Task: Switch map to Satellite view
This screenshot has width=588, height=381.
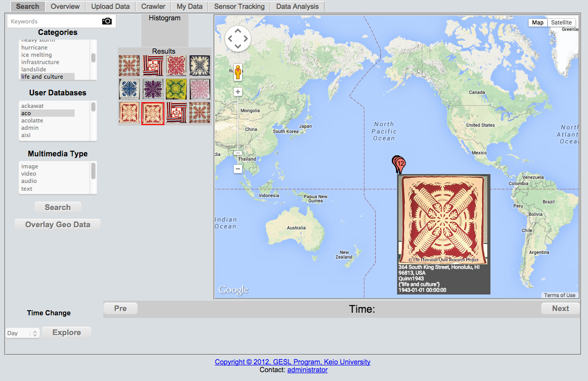Action: tap(561, 22)
